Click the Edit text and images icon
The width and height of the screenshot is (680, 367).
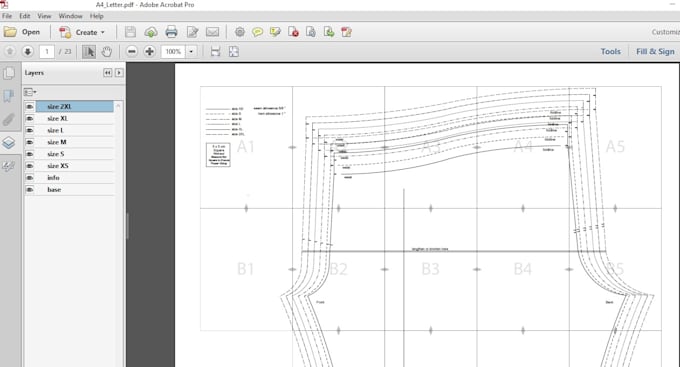point(192,32)
